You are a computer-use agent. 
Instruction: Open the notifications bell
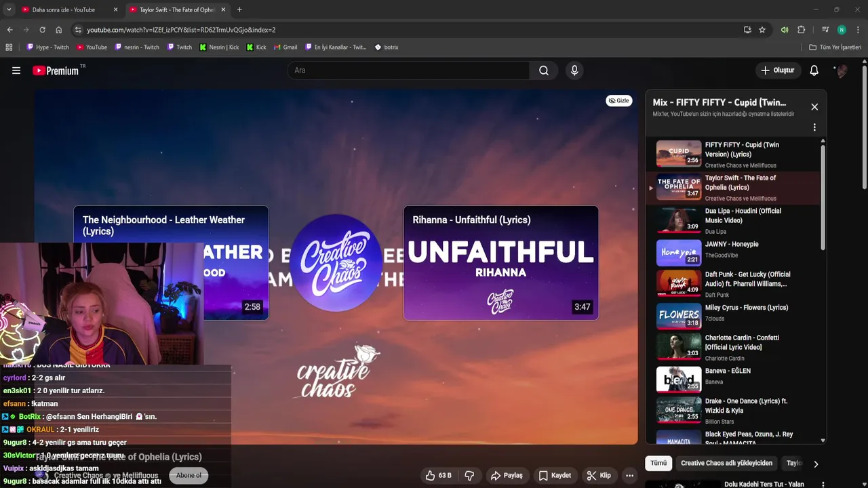click(814, 70)
